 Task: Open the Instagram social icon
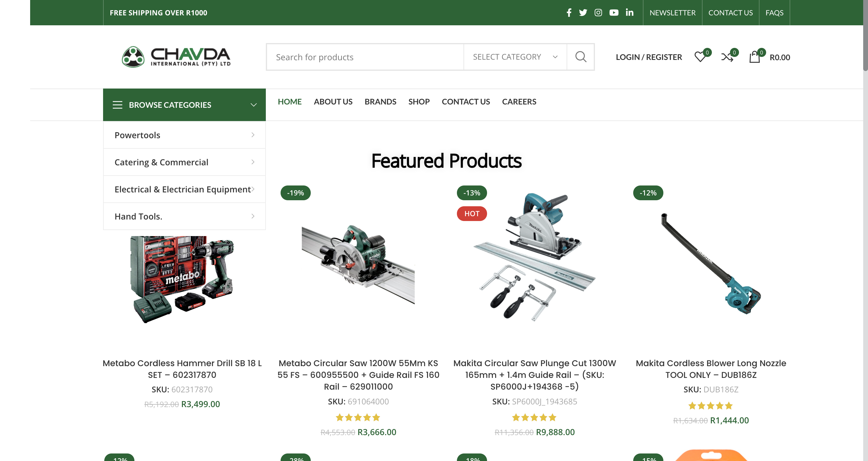598,12
